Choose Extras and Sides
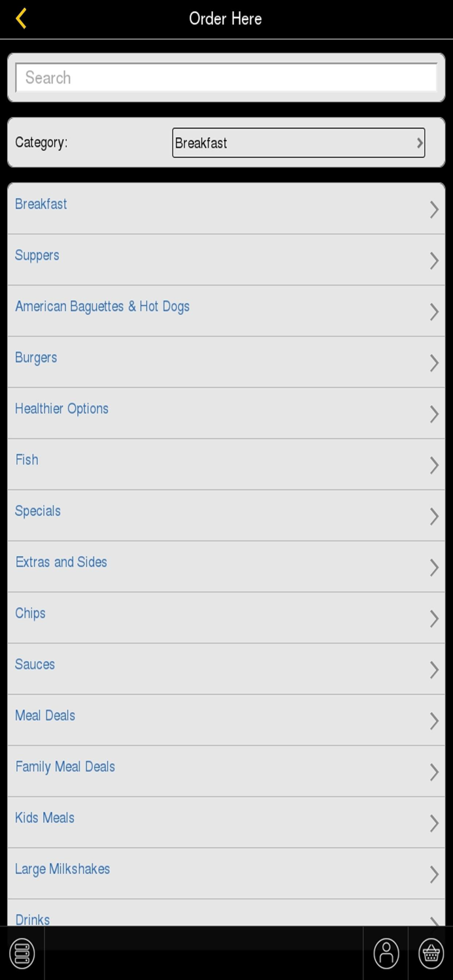Viewport: 453px width, 980px height. coord(61,562)
